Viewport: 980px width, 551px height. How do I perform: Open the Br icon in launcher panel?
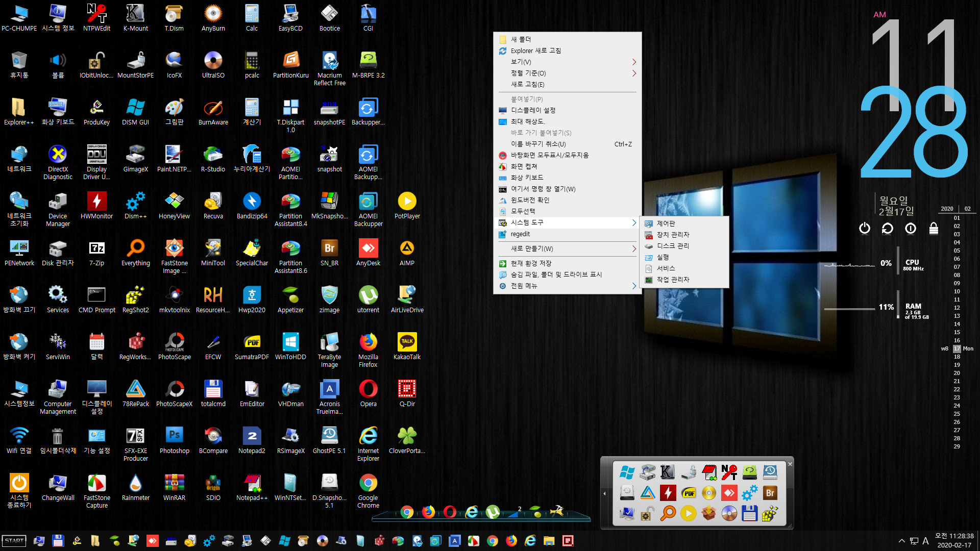tap(770, 493)
